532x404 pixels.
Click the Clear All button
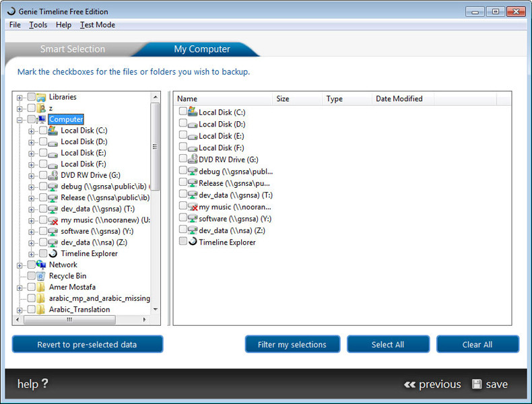point(477,344)
